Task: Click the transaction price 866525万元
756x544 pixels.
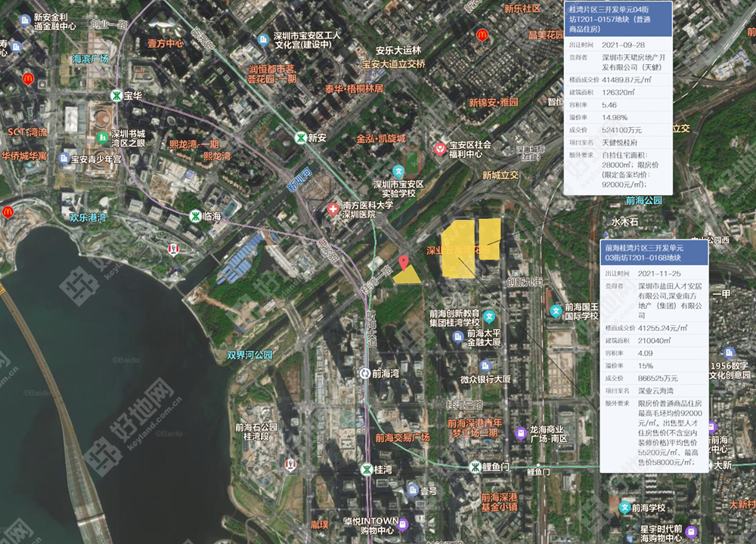Action: (x=658, y=378)
